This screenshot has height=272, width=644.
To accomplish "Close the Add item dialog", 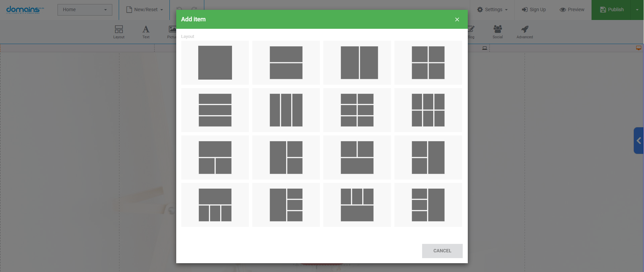I will click(457, 19).
